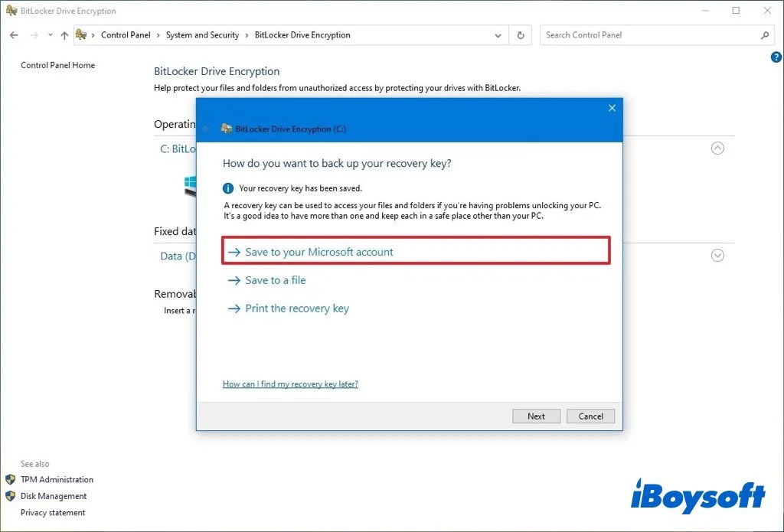This screenshot has height=532, width=784.
Task: Click the shield icon next to TPM Administration
Action: point(11,479)
